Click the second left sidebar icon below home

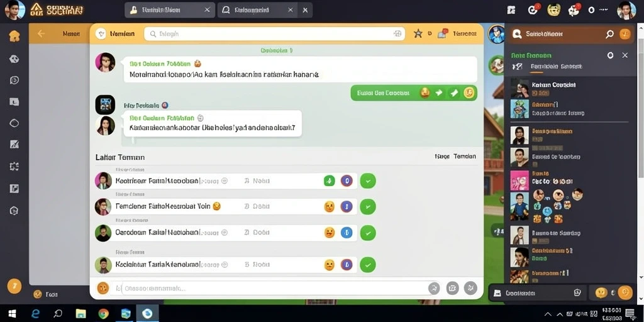(14, 58)
